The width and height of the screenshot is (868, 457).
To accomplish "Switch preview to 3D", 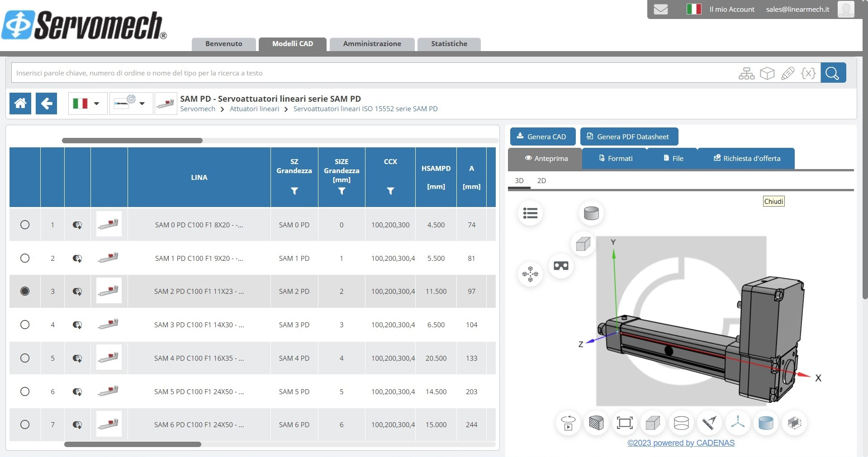I will pos(519,181).
